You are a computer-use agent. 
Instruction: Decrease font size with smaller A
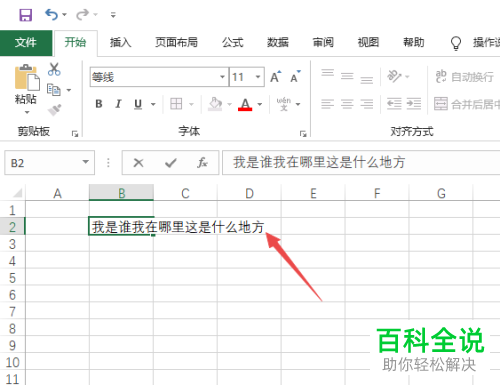(295, 77)
